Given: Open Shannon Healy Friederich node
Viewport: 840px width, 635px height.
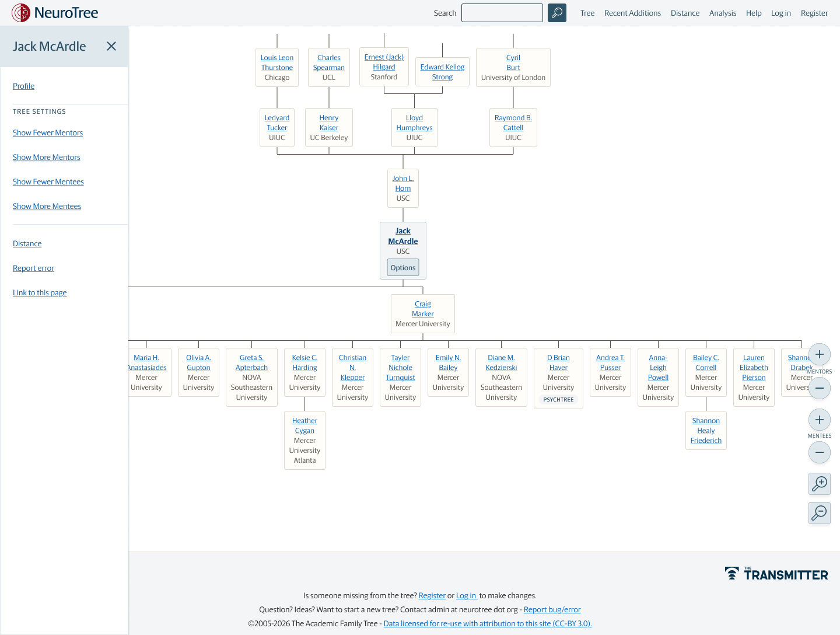Looking at the screenshot, I should [706, 431].
